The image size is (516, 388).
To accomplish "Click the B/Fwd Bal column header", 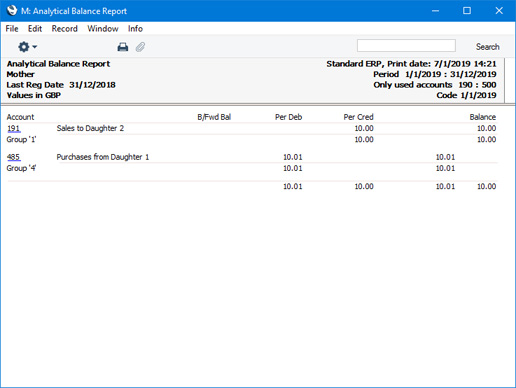I will [214, 117].
